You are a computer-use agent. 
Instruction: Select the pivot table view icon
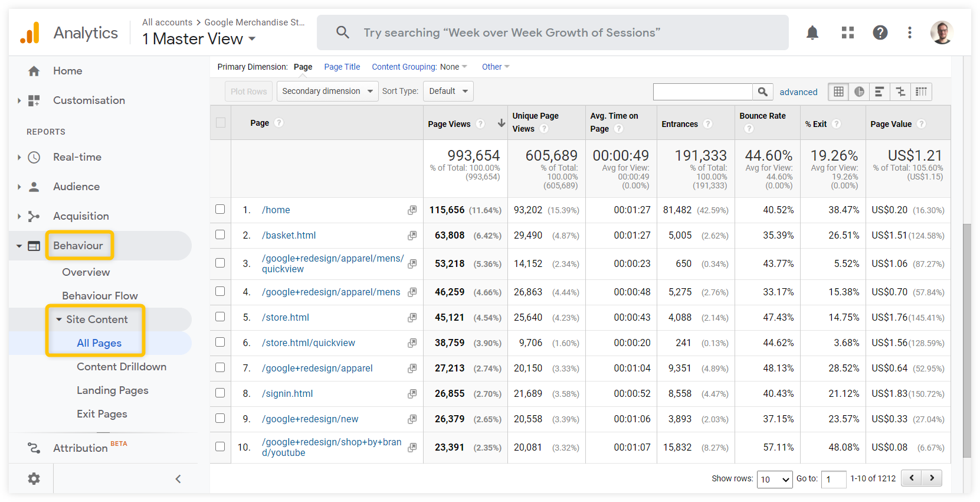[921, 92]
